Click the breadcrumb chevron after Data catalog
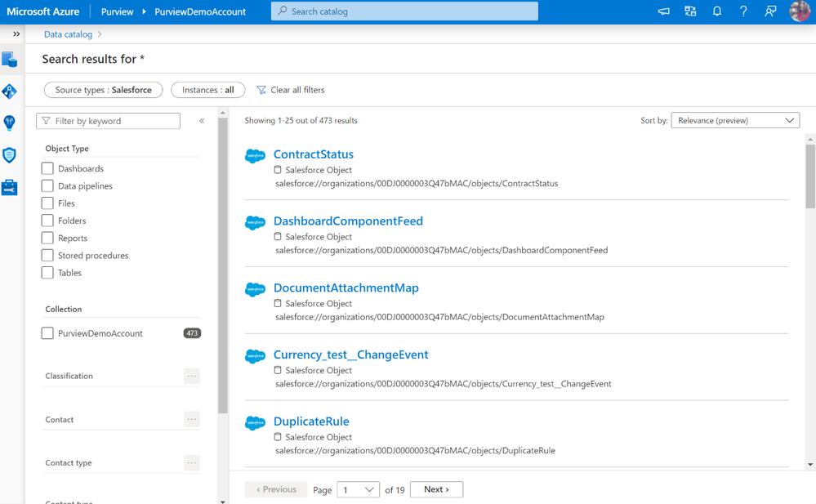Screen dimensions: 816x504 (100, 34)
